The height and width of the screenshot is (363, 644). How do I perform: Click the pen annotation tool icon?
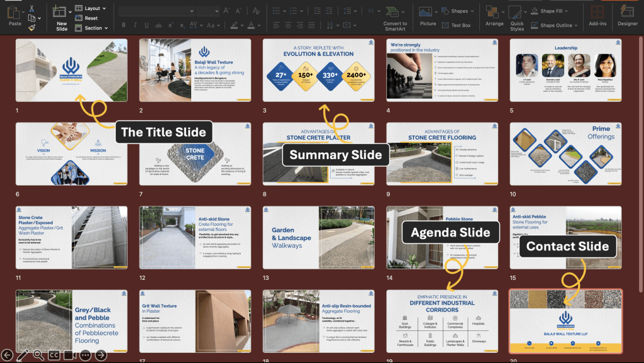click(23, 355)
